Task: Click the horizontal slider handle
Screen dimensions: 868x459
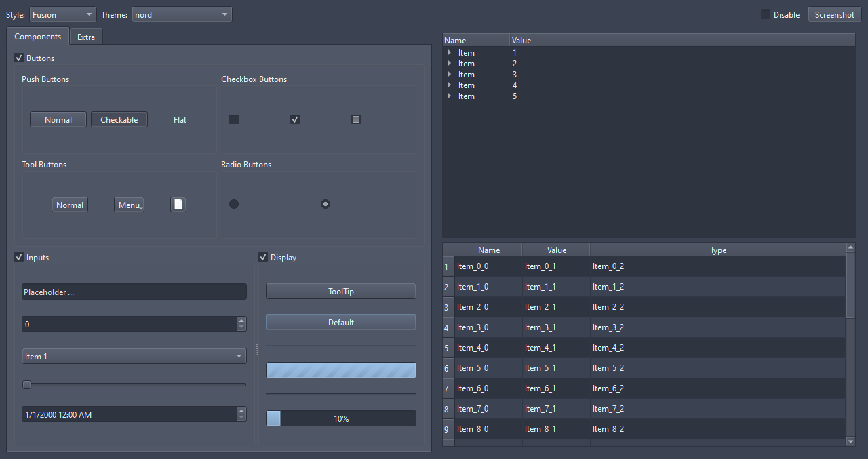Action: point(26,384)
